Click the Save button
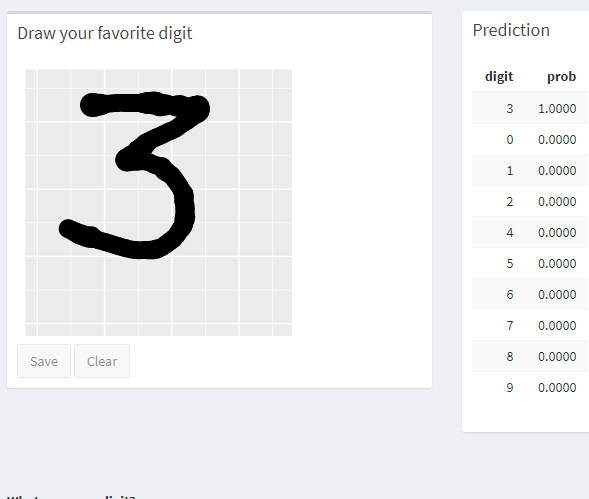This screenshot has height=499, width=589. point(44,361)
